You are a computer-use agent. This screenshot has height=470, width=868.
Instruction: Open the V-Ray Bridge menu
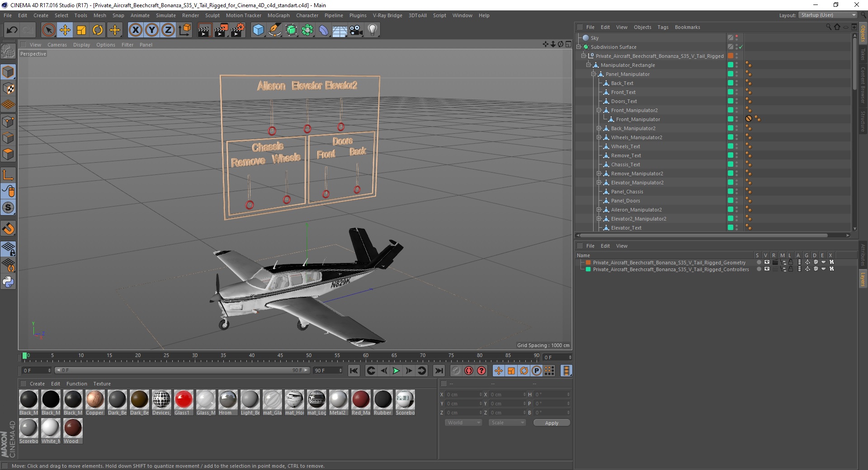387,15
